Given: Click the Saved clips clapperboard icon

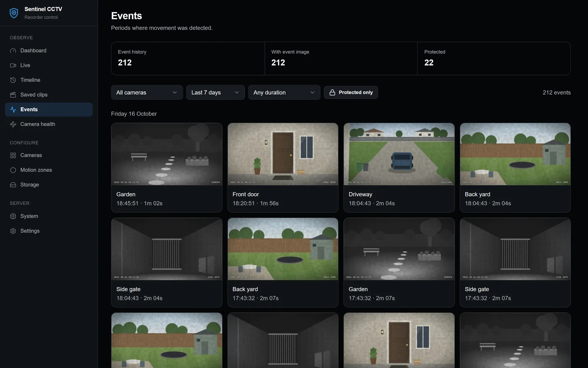Looking at the screenshot, I should pyautogui.click(x=13, y=95).
